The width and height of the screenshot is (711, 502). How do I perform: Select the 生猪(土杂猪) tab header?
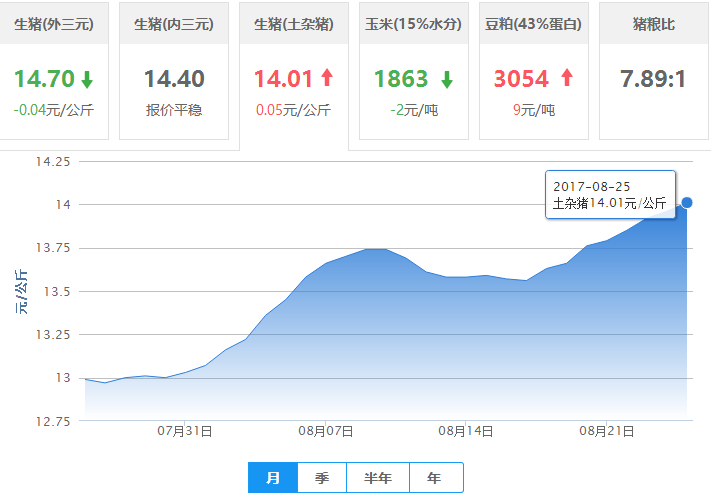coord(294,24)
